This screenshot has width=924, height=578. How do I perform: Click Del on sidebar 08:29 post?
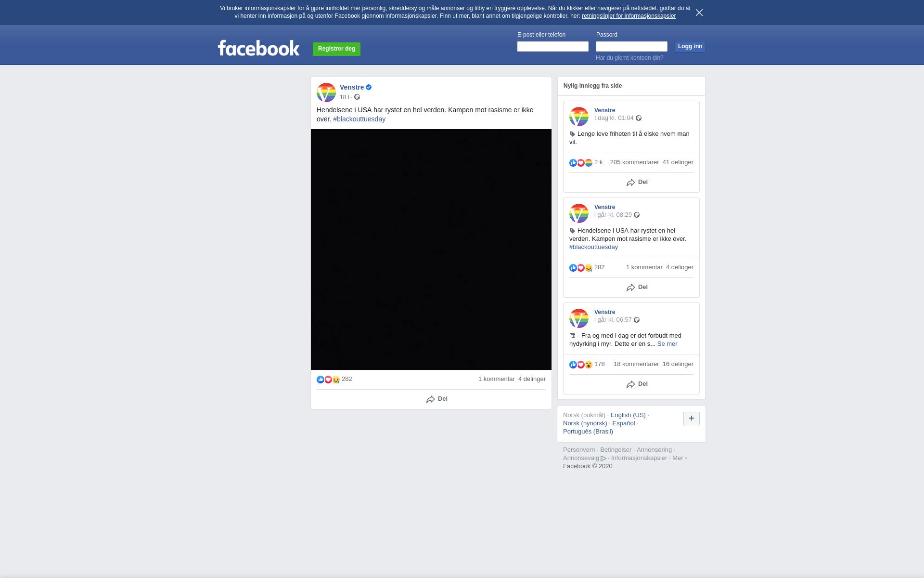click(x=637, y=287)
